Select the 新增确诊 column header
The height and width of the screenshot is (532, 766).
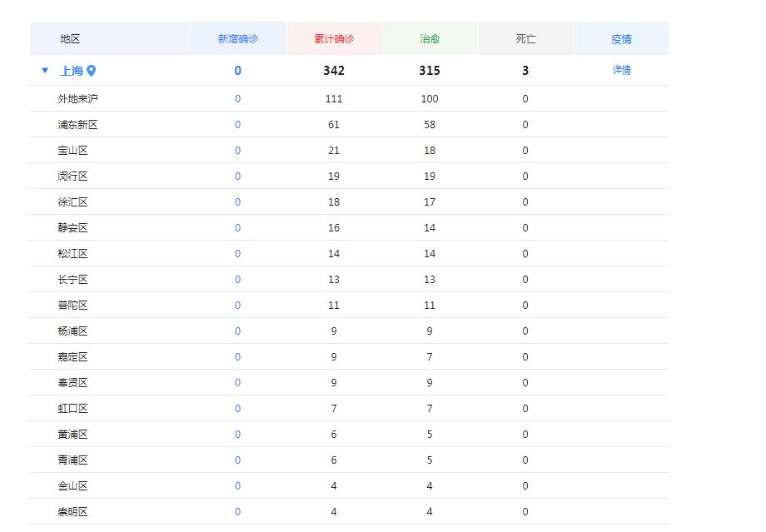pos(238,39)
